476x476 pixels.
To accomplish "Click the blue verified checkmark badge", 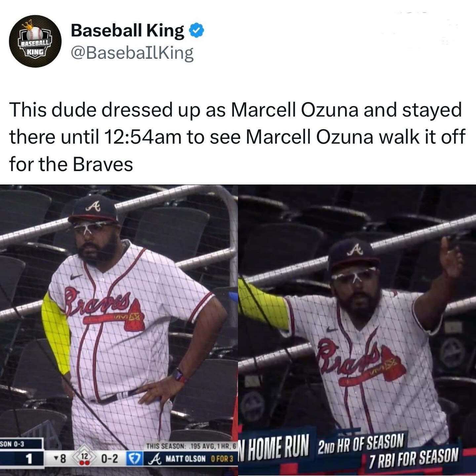I will click(x=197, y=31).
